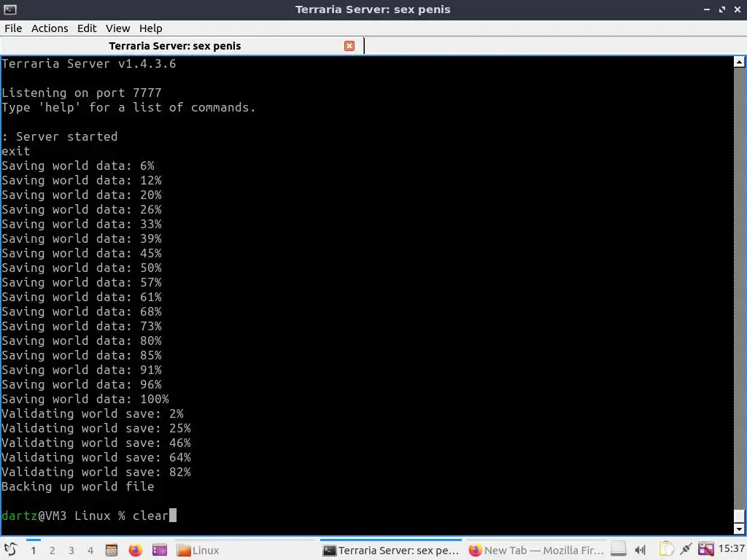
Task: Switch to workspace 4
Action: coord(90,551)
